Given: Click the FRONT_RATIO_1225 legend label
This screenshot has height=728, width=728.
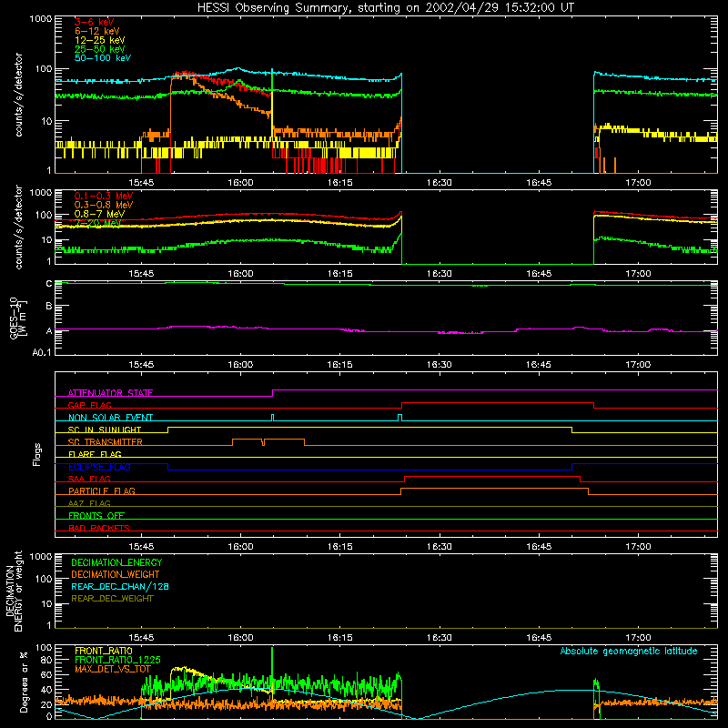Looking at the screenshot, I should click(117, 660).
